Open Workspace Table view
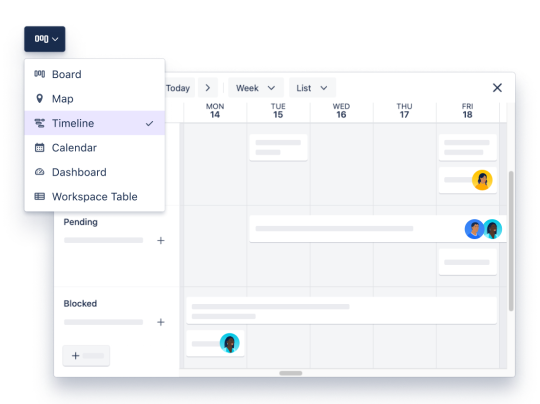Viewport: 540px width, 404px height. [94, 197]
